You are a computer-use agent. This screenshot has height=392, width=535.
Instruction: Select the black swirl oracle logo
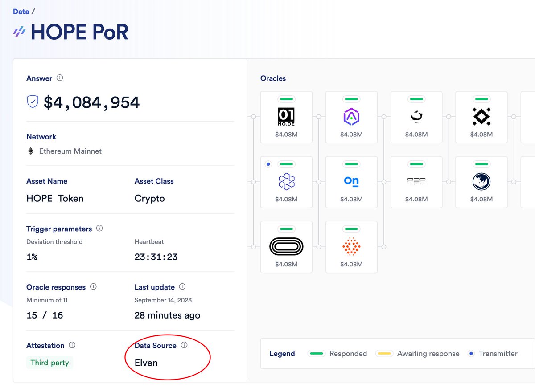pyautogui.click(x=416, y=117)
